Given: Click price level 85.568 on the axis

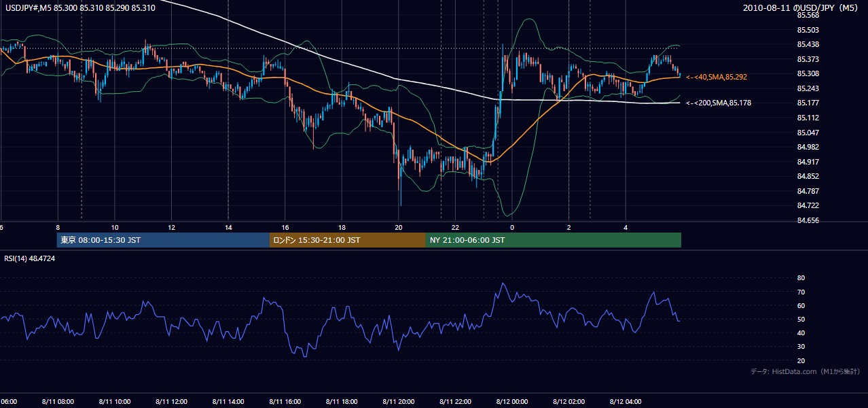Looking at the screenshot, I should pyautogui.click(x=808, y=15).
